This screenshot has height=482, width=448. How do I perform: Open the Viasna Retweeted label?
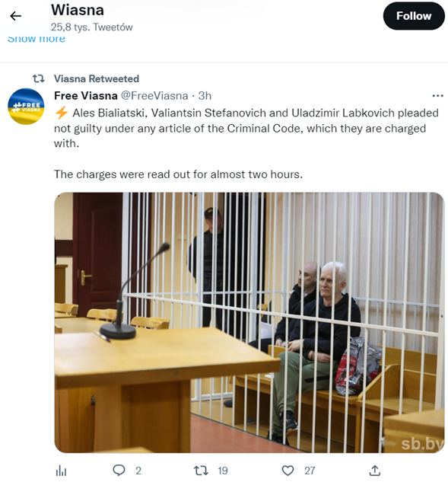tap(97, 78)
